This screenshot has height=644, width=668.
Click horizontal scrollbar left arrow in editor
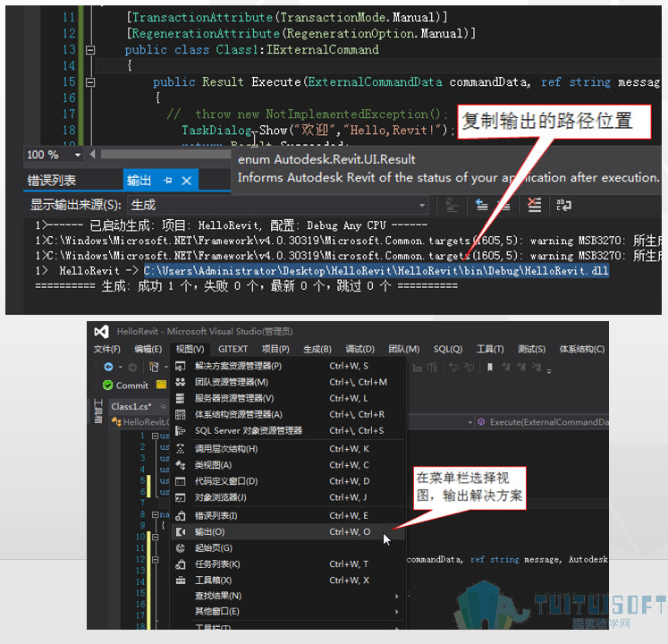pyautogui.click(x=92, y=154)
